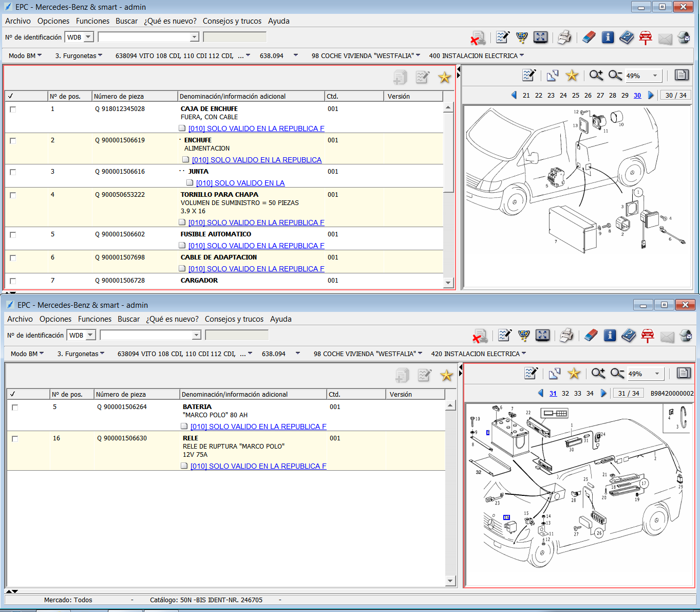This screenshot has width=700, height=612.
Task: Open [010] footnote link under CAJA DE ENCHUFE
Action: click(256, 128)
